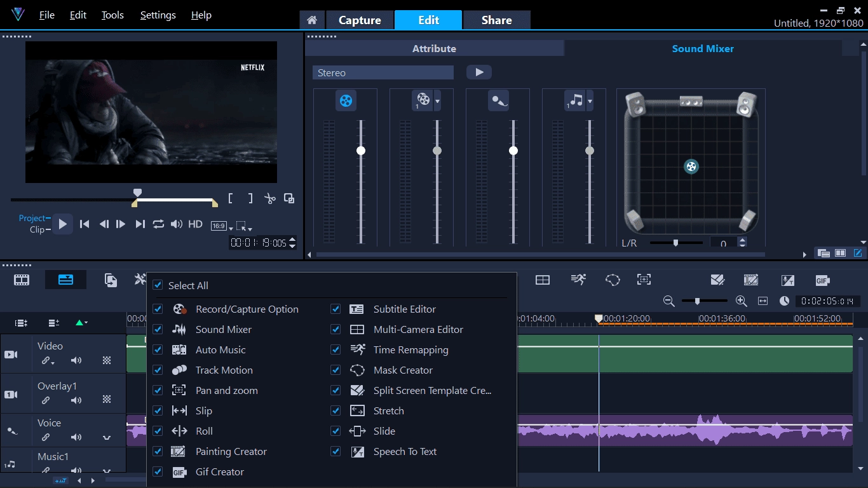868x488 pixels.
Task: Switch to the Attribute tab
Action: click(434, 48)
